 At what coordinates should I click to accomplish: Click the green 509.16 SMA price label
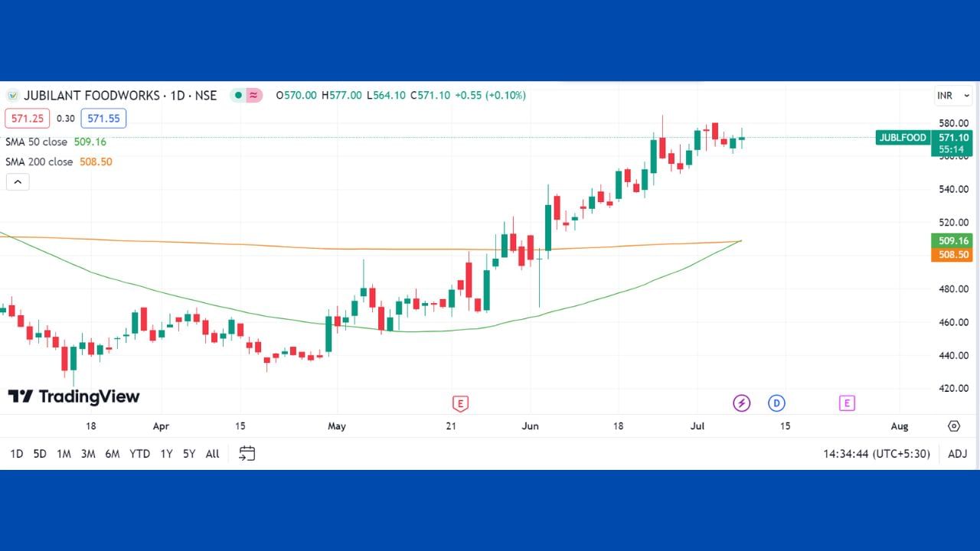point(952,240)
